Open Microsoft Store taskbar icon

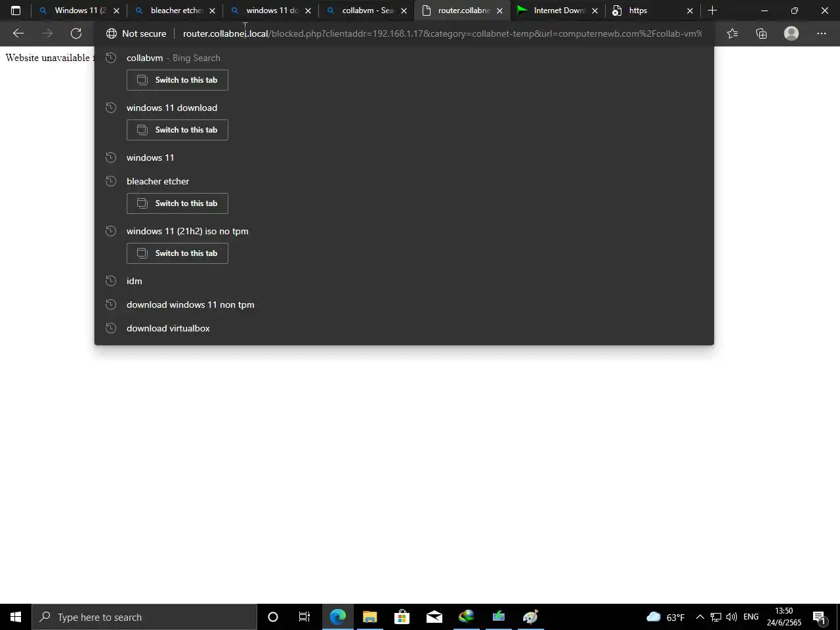tap(402, 617)
